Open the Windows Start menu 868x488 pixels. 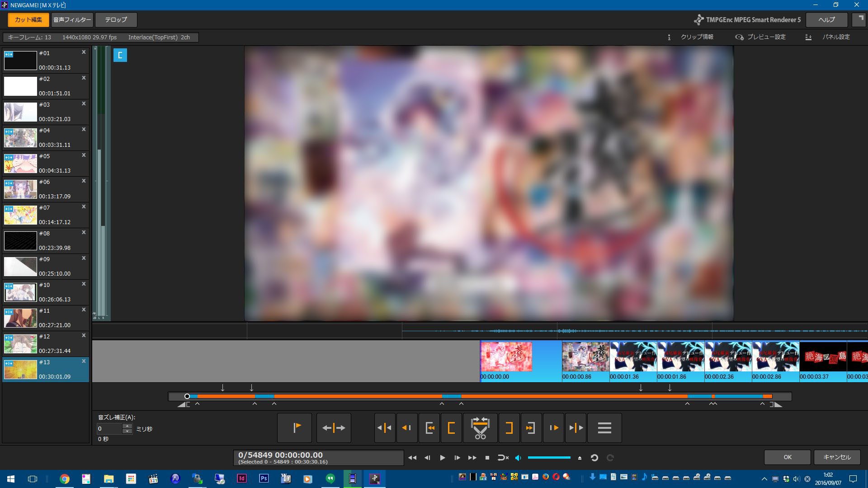(x=11, y=479)
